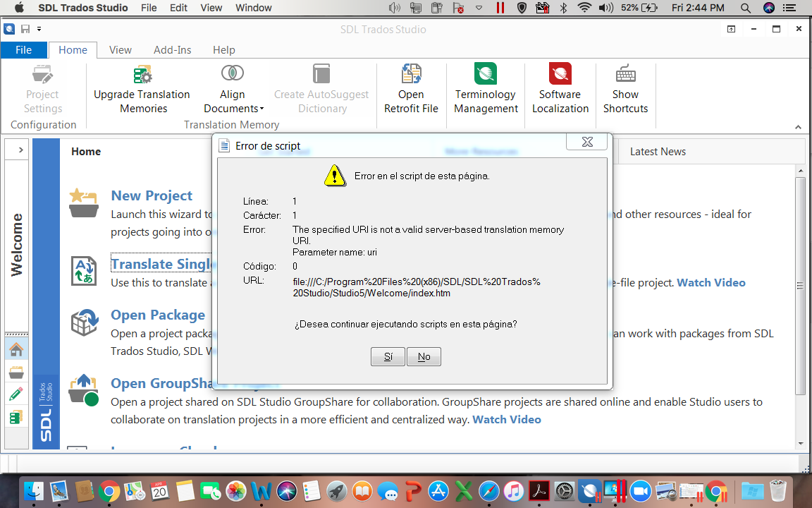This screenshot has height=508, width=812.
Task: Open the macOS Window menu
Action: (x=254, y=8)
